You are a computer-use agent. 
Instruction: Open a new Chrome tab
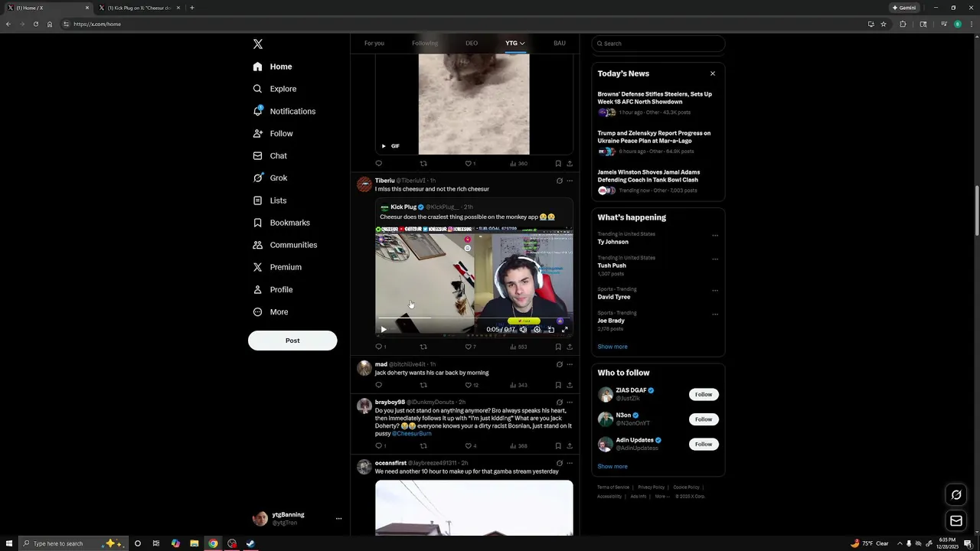click(x=191, y=8)
